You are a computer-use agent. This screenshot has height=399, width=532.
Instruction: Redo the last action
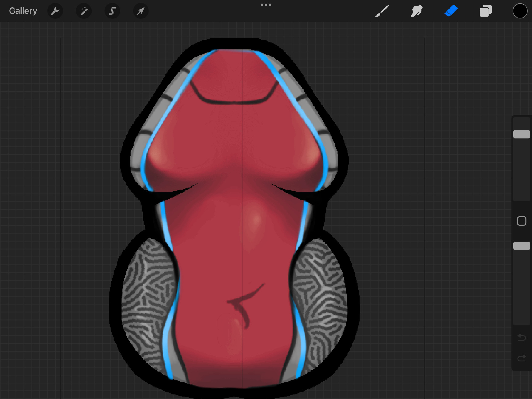tap(522, 358)
